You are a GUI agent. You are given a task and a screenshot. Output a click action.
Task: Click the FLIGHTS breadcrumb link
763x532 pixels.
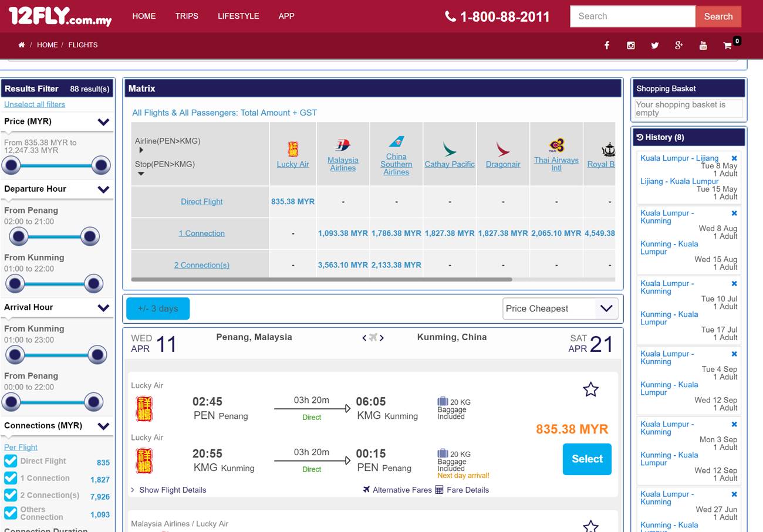(x=83, y=45)
